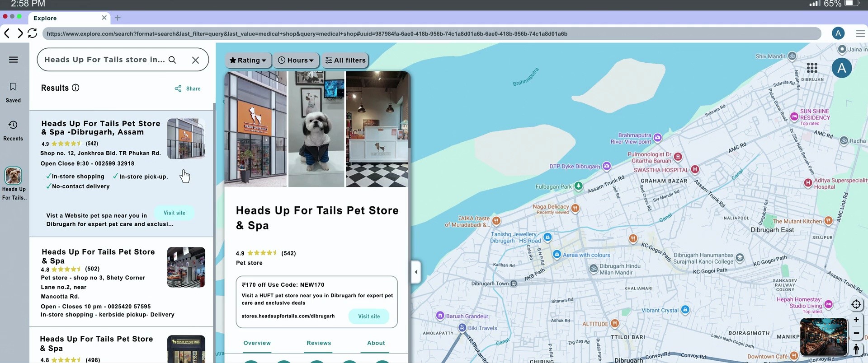This screenshot has height=363, width=868.
Task: Open the sidebar hamburger menu
Action: (14, 60)
